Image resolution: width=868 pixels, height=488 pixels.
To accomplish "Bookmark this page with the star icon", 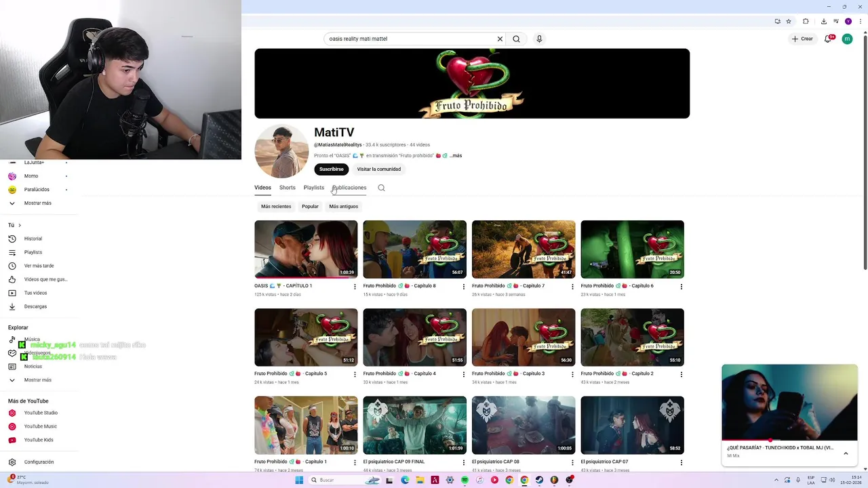I will click(789, 21).
